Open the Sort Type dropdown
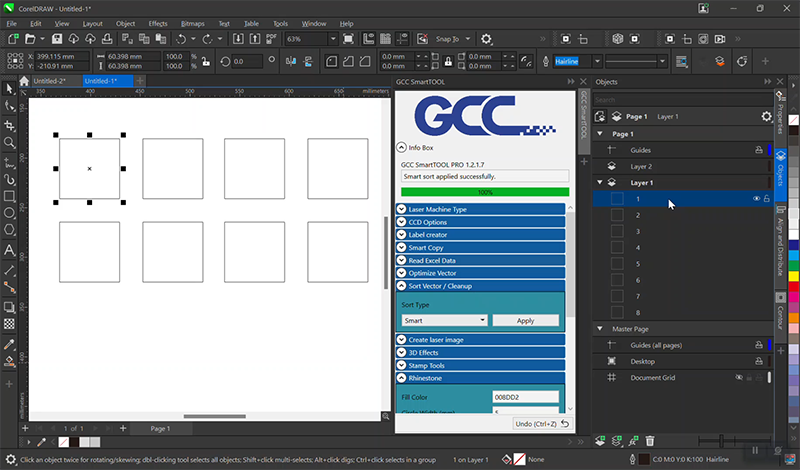 (444, 321)
